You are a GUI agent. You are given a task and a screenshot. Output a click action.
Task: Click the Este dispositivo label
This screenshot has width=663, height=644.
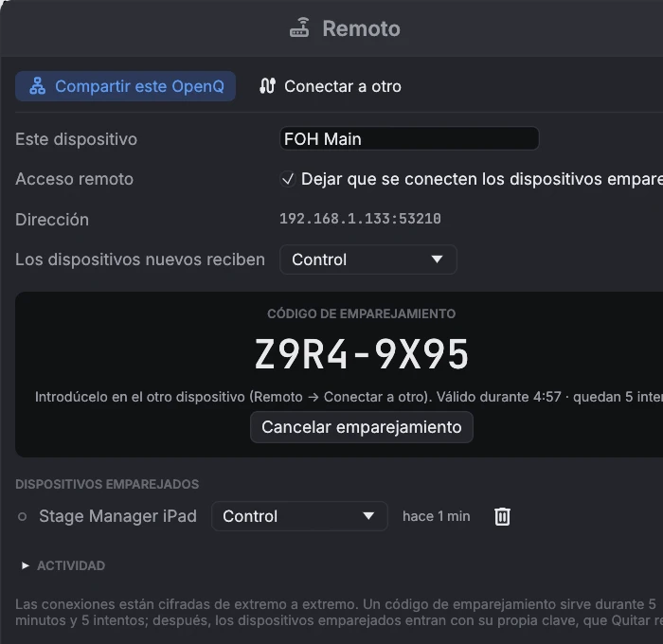[x=76, y=139]
